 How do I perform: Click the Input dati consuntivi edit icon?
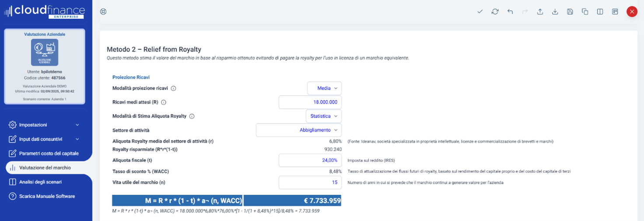[x=12, y=139]
